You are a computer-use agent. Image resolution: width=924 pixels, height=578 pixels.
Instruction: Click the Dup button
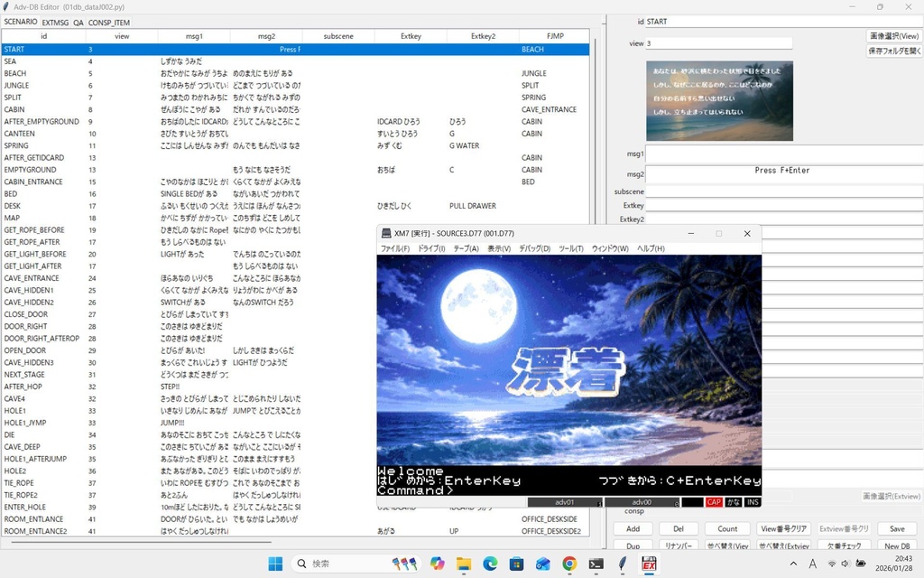[633, 545]
